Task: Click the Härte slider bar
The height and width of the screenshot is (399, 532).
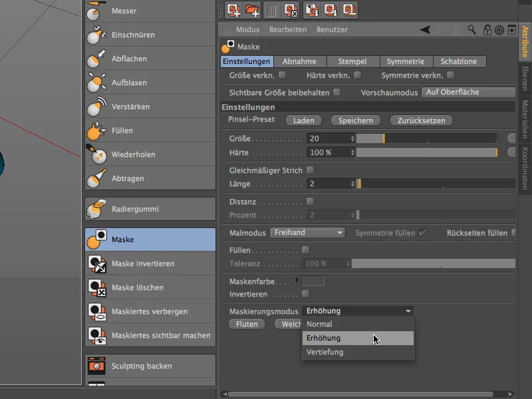Action: coord(426,153)
